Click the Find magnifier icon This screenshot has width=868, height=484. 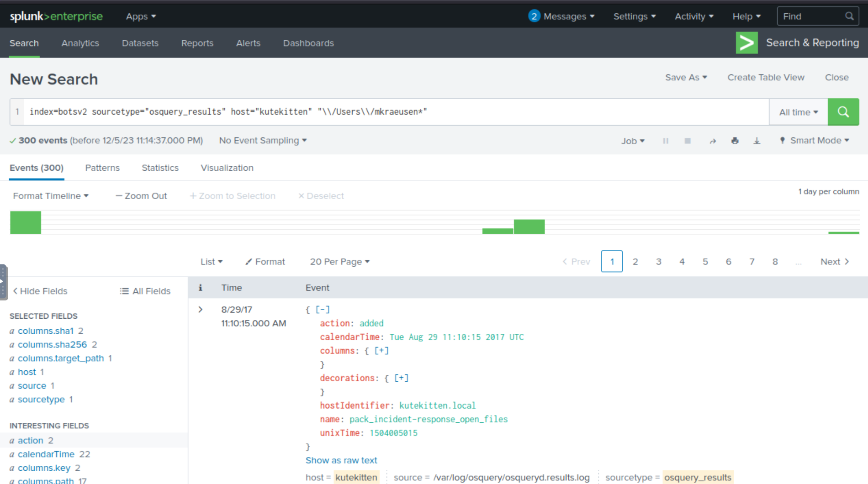[x=849, y=16]
